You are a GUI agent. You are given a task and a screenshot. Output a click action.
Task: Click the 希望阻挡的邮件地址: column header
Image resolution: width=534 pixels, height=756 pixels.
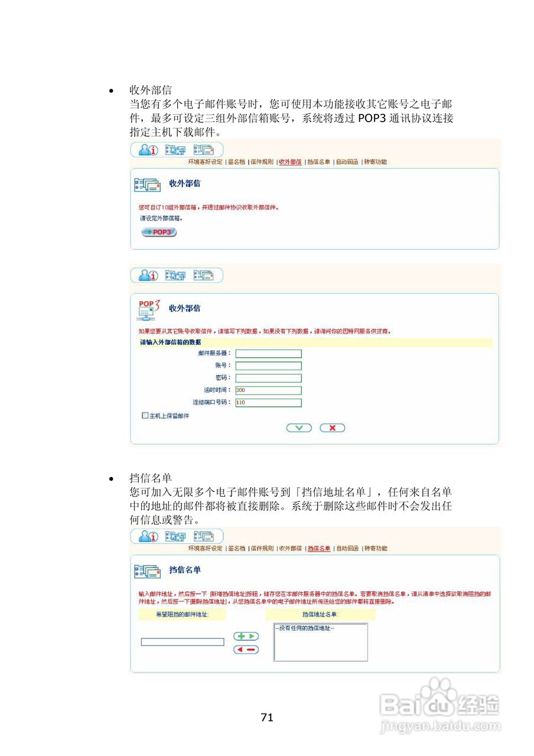[182, 615]
